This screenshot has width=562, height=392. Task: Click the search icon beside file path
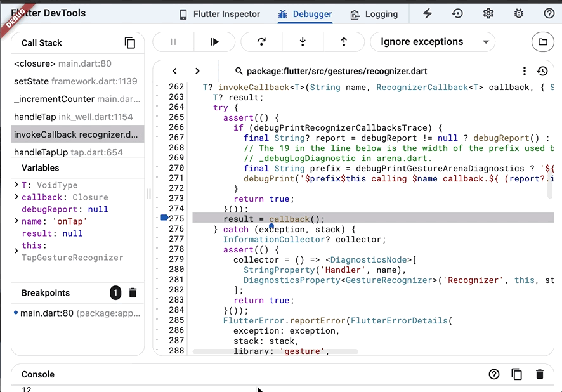pyautogui.click(x=239, y=71)
